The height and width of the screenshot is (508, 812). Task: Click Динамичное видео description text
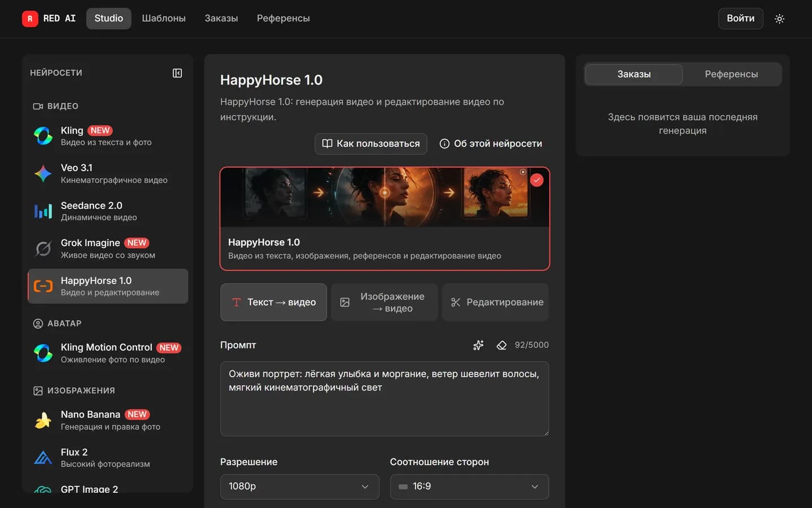pyautogui.click(x=99, y=217)
